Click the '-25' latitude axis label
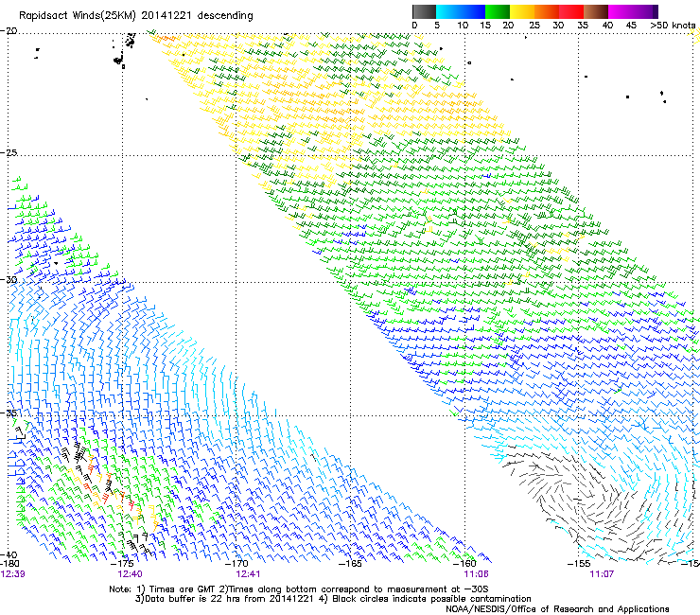 point(9,152)
